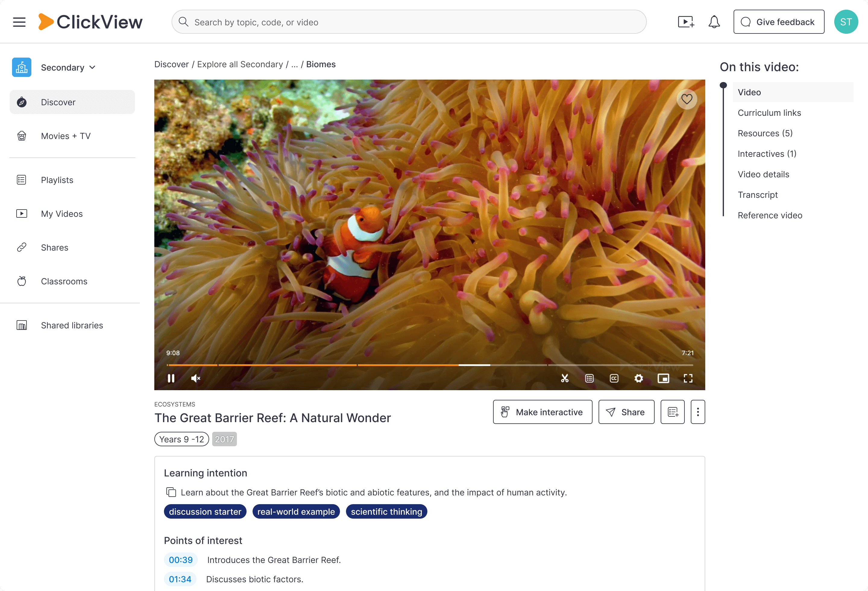Seek using the video progress bar
The width and height of the screenshot is (868, 591).
click(429, 365)
